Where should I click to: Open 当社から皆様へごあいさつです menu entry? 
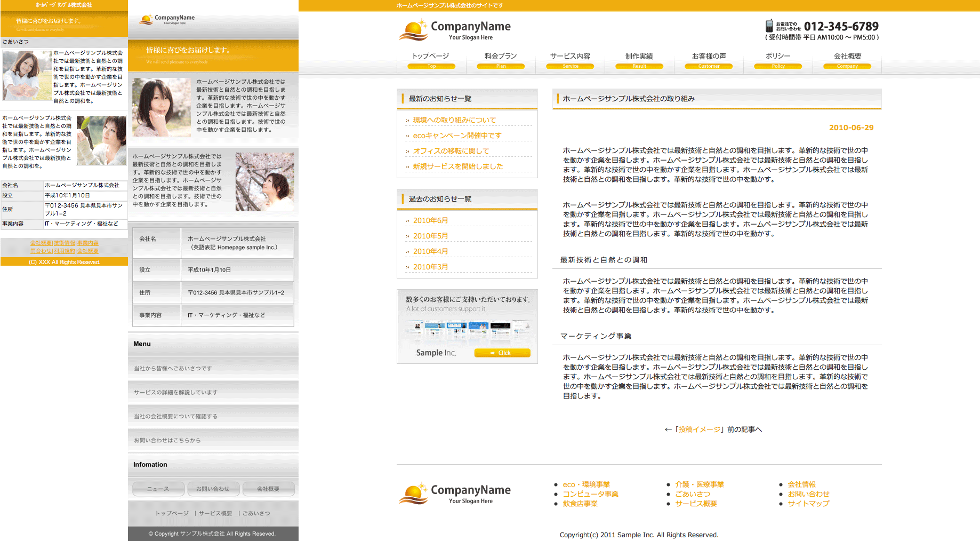pyautogui.click(x=173, y=368)
